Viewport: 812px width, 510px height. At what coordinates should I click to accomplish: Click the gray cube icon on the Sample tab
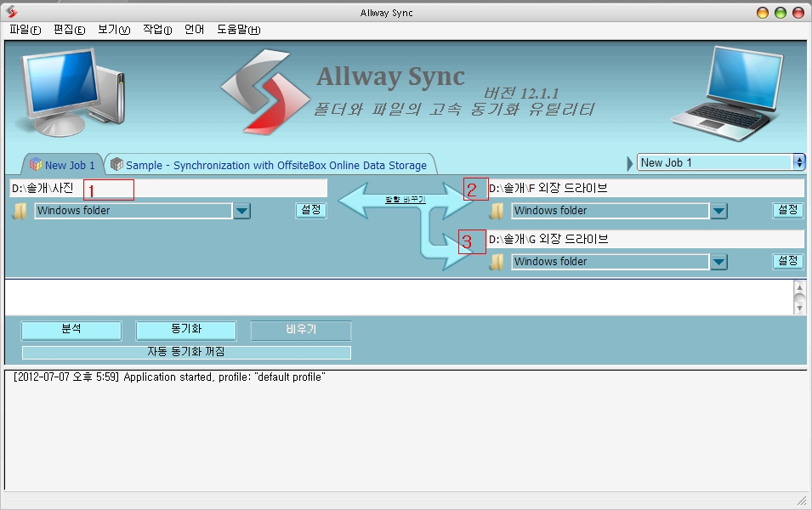(117, 164)
